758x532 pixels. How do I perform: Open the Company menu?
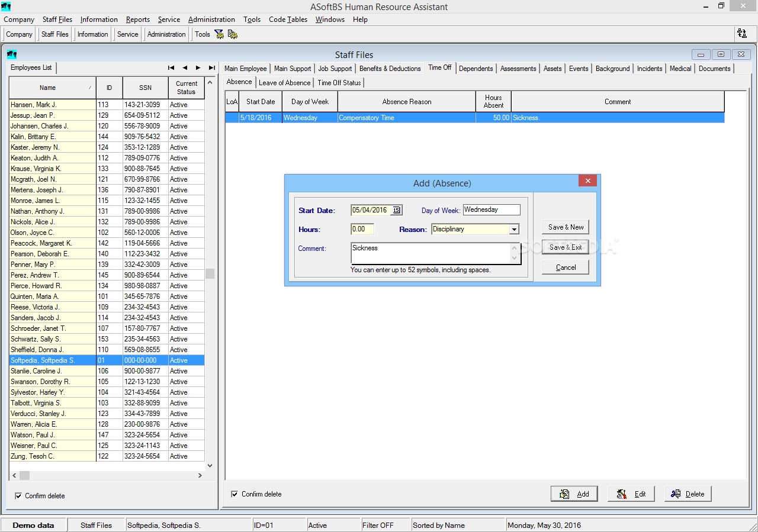click(19, 20)
